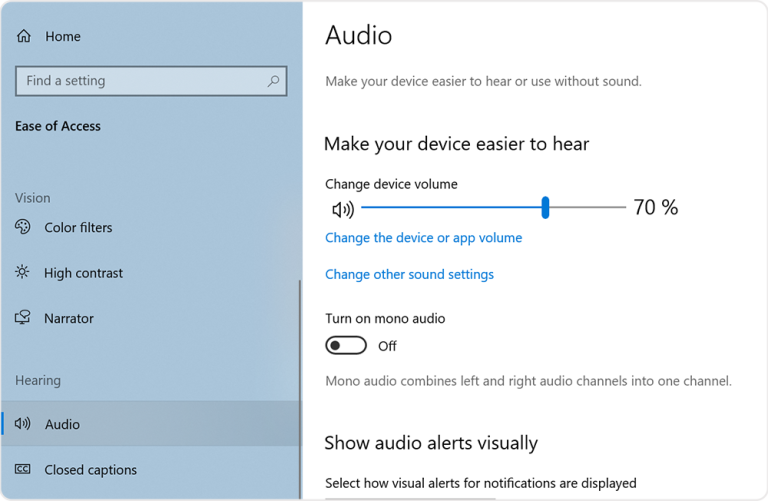Click the search magnifier icon
Viewport: 768px width, 501px height.
coord(273,81)
